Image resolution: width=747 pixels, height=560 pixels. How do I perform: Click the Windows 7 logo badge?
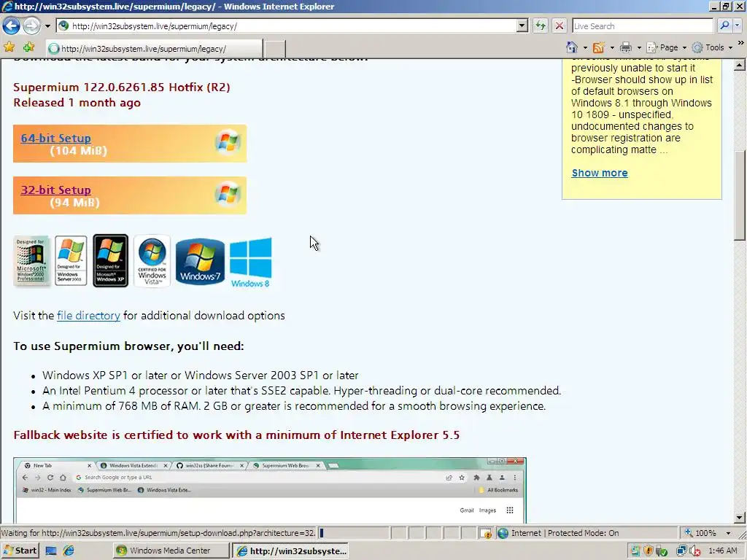(x=200, y=262)
